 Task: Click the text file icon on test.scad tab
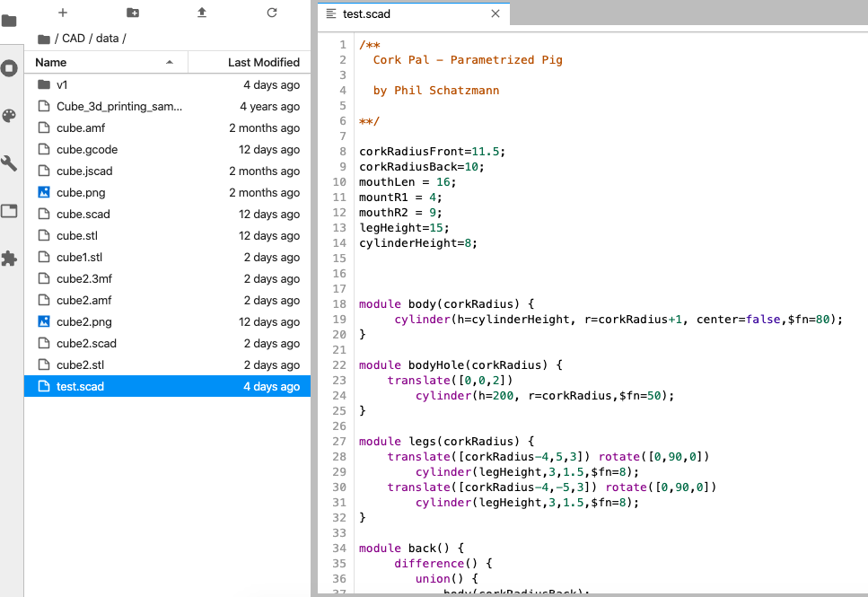click(331, 13)
